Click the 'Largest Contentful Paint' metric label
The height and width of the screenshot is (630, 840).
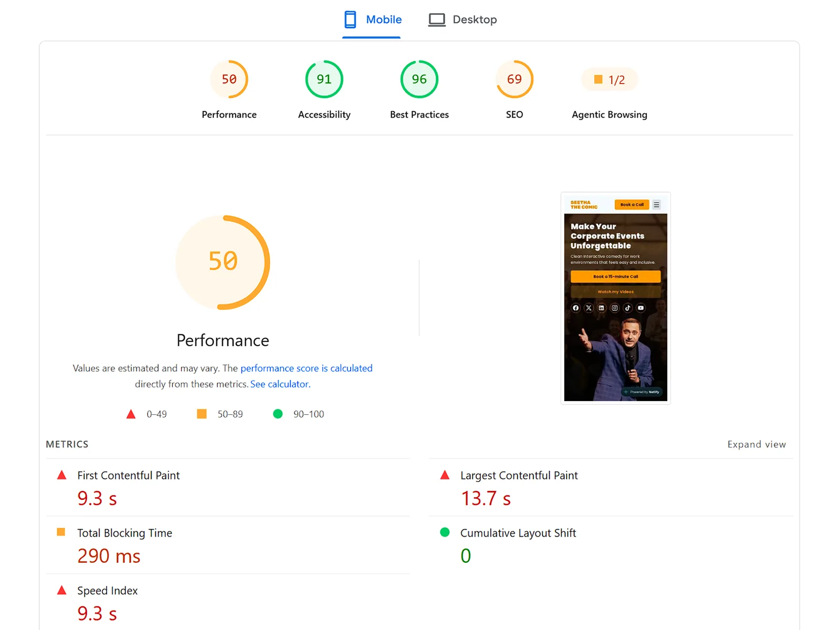coord(519,475)
